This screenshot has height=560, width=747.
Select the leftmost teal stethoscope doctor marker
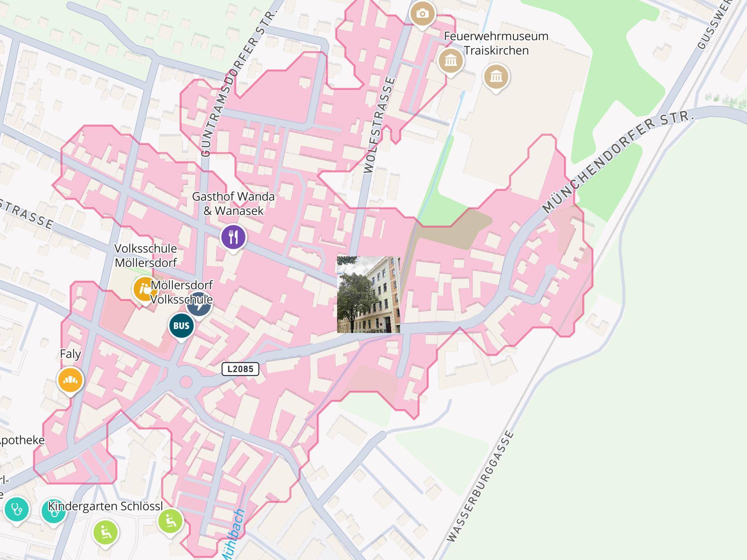click(16, 510)
